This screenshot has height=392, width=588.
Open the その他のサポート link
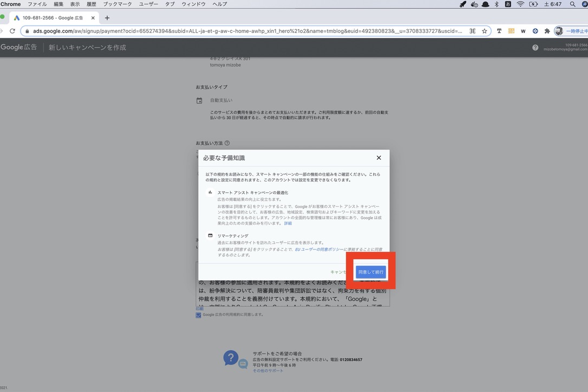(268, 371)
